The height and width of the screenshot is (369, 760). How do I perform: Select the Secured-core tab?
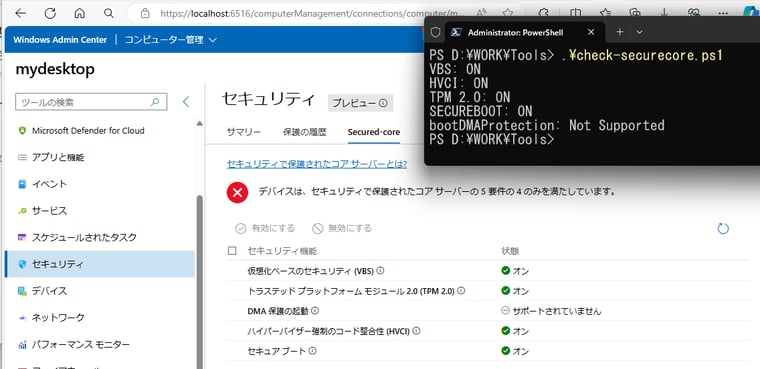[374, 132]
